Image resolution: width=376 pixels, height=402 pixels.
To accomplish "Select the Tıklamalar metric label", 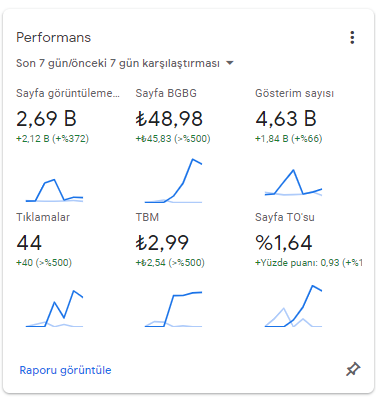I will [43, 217].
